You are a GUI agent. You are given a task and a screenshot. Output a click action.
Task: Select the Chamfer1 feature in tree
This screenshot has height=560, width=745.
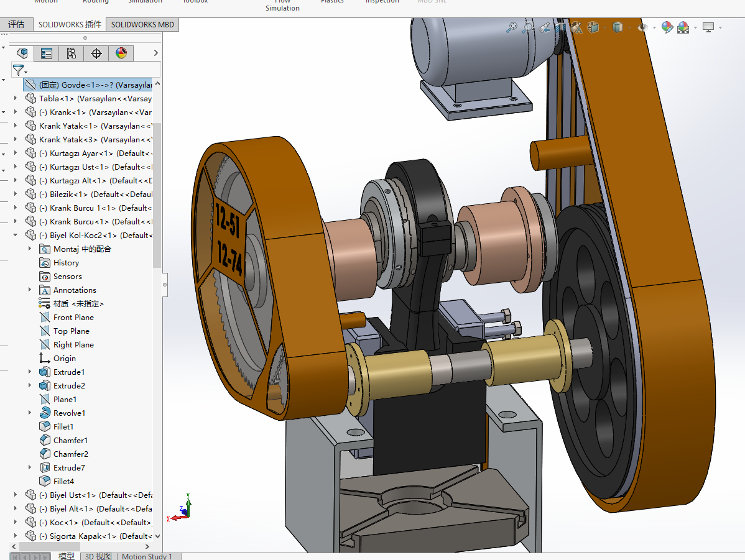click(70, 441)
